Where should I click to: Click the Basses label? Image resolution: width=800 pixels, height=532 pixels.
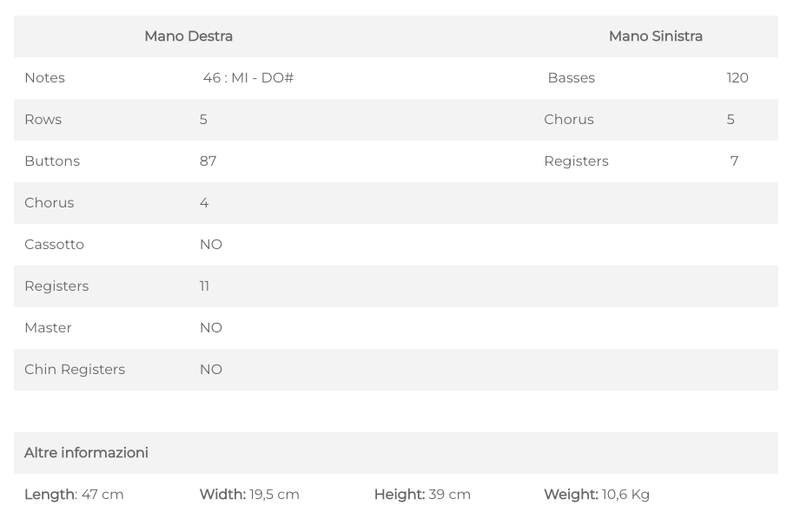pos(572,78)
